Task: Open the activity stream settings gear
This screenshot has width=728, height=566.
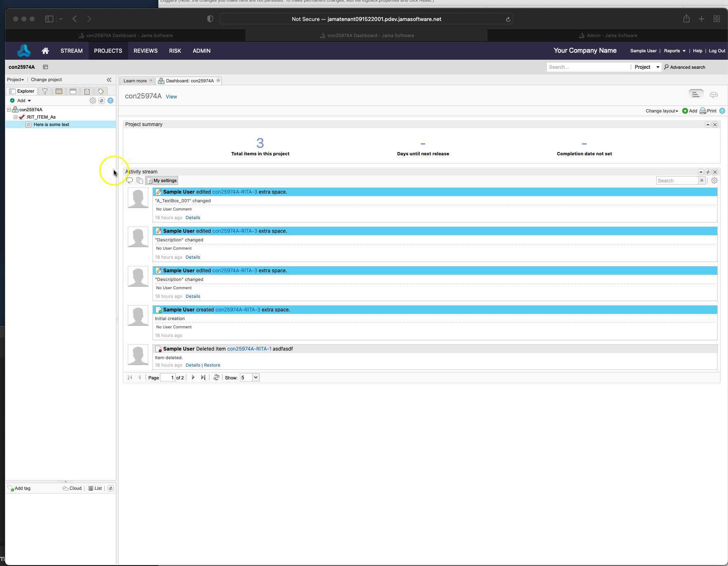Action: coord(714,180)
